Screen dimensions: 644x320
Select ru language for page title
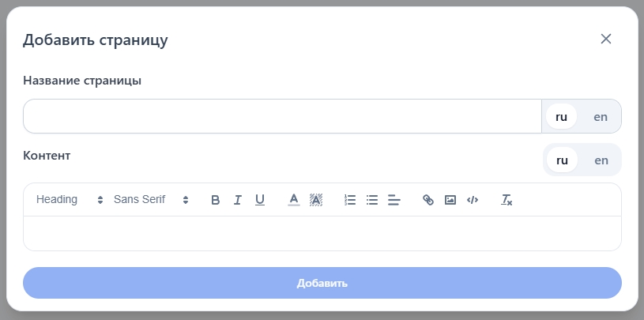coord(561,116)
